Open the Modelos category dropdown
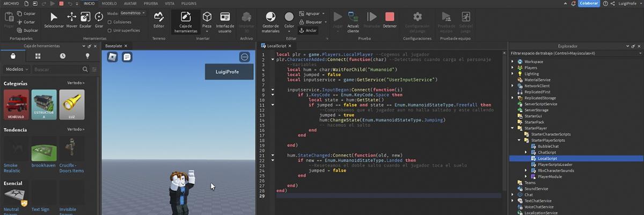 (17, 69)
